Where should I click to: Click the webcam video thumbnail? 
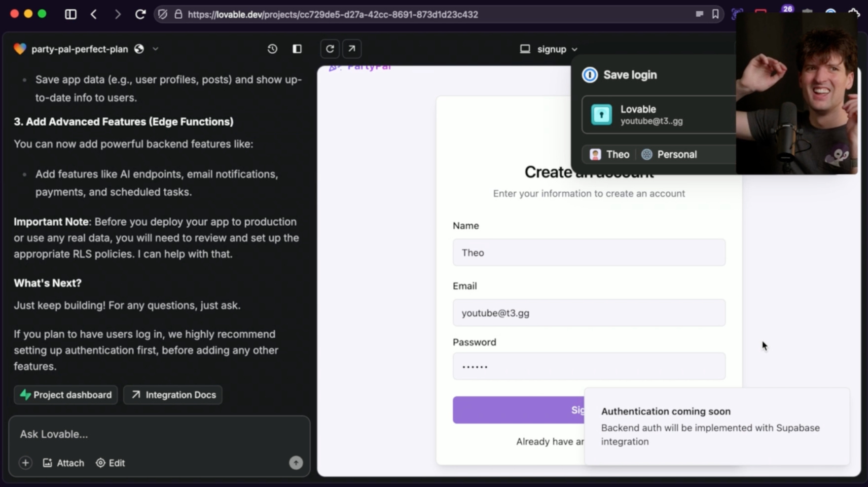pos(796,94)
